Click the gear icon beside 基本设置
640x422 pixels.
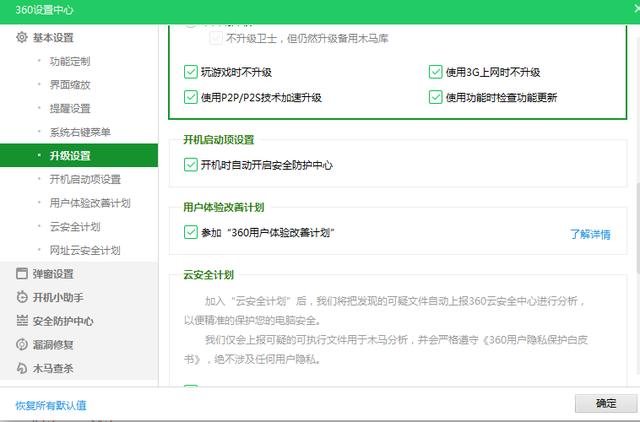22,38
